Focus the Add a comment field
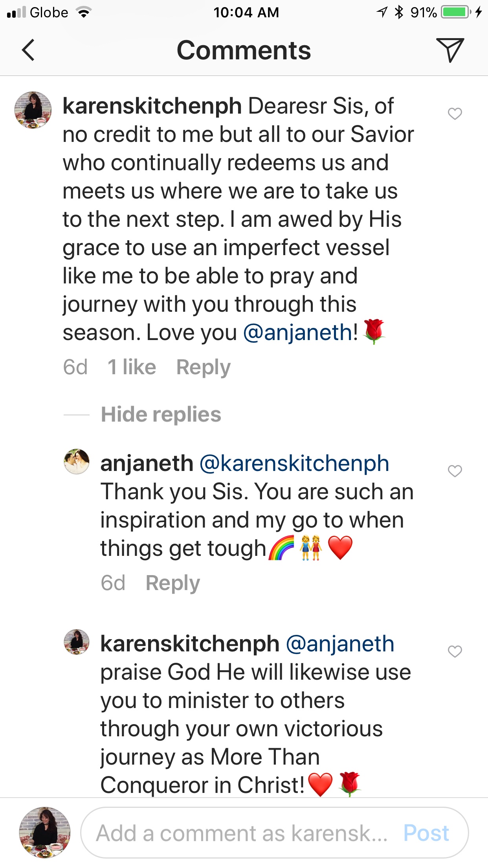The width and height of the screenshot is (488, 868). click(x=242, y=833)
